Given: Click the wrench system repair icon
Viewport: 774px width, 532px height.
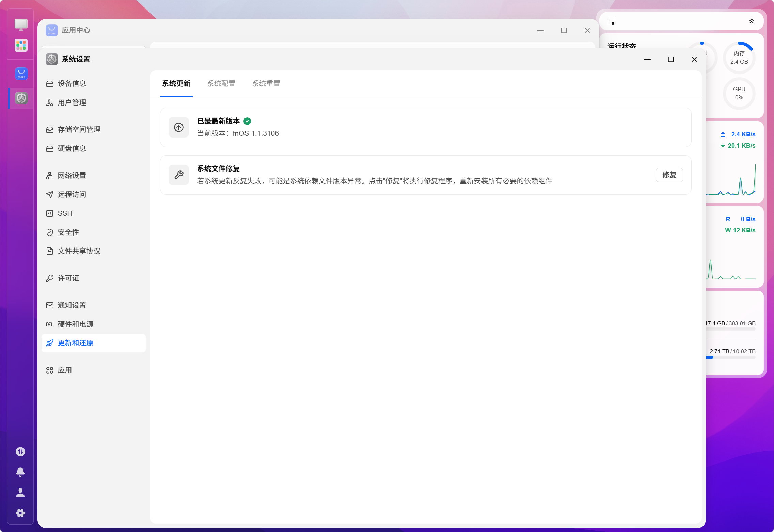Looking at the screenshot, I should point(179,175).
